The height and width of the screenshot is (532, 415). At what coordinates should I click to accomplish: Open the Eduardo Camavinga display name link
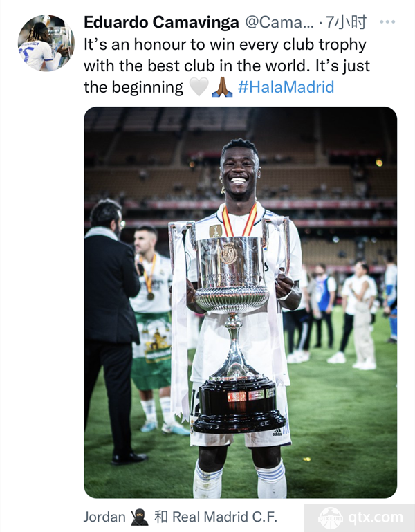pyautogui.click(x=161, y=22)
